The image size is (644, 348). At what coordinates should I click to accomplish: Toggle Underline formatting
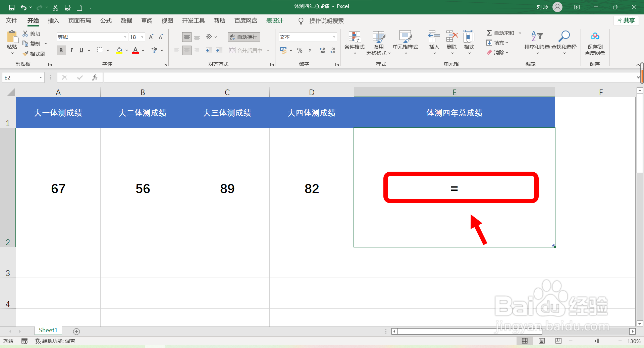[81, 50]
